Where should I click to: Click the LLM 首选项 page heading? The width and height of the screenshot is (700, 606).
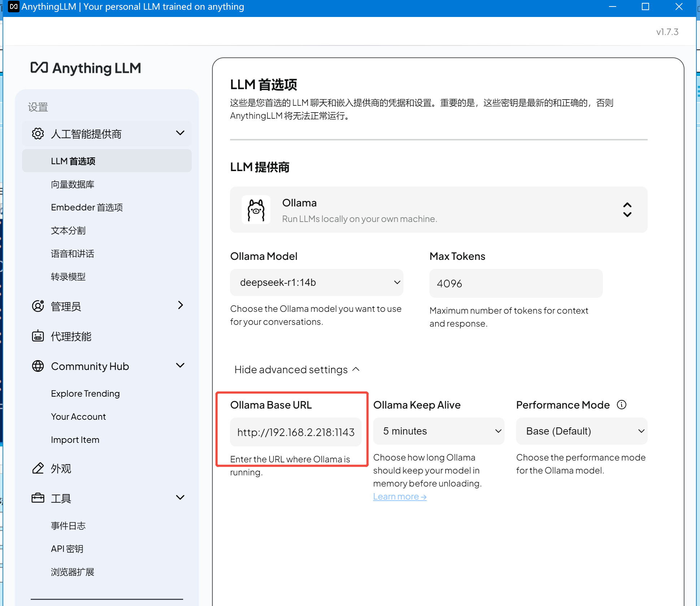click(x=264, y=84)
